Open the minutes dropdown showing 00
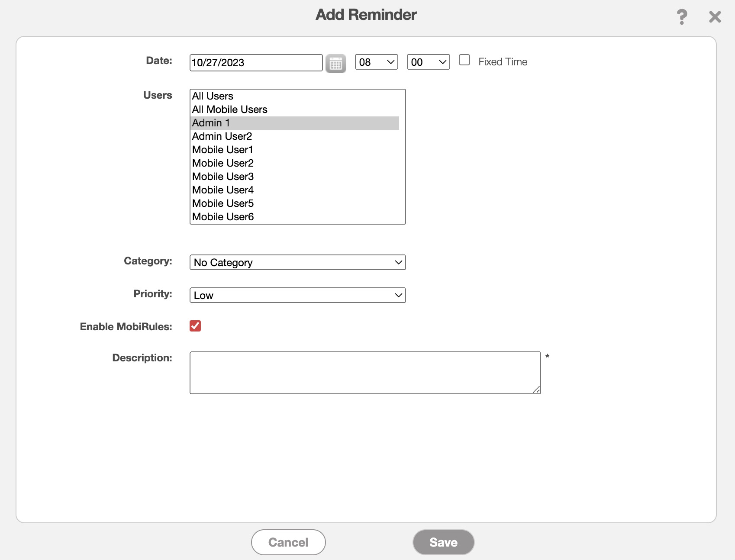 pos(428,62)
